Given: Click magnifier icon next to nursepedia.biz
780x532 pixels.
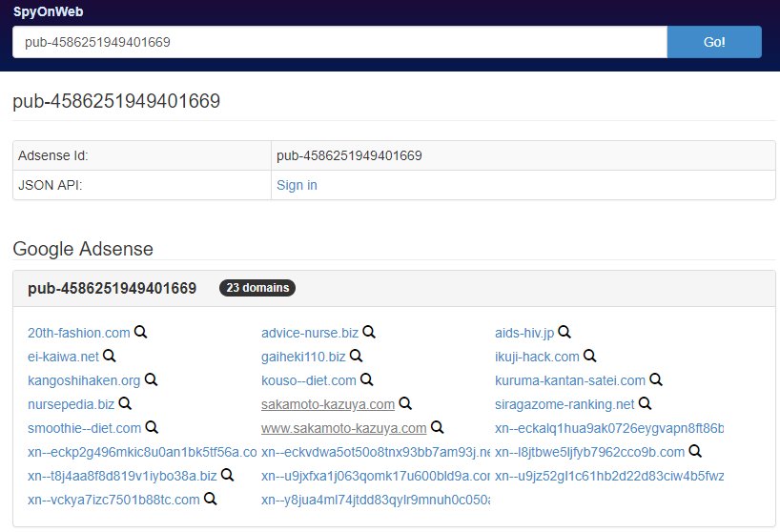Looking at the screenshot, I should (125, 403).
